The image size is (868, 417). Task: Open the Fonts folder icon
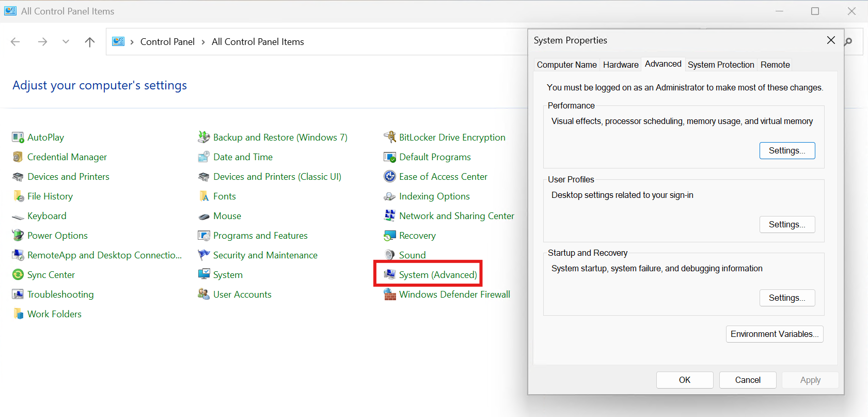pyautogui.click(x=204, y=196)
